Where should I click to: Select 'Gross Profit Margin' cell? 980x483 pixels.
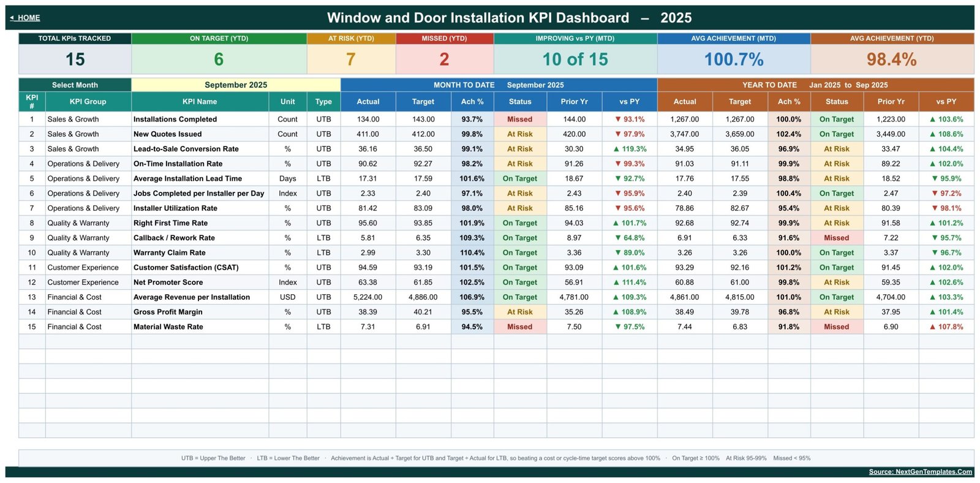[x=200, y=312]
